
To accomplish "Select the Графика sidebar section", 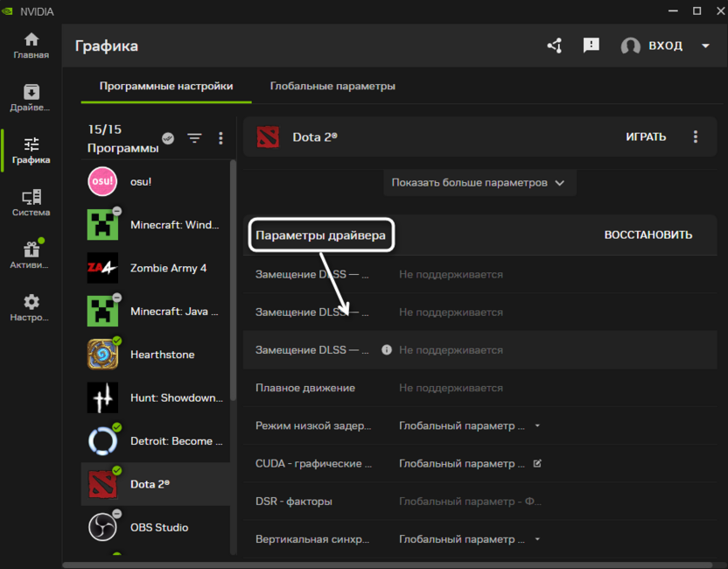I will (x=31, y=151).
